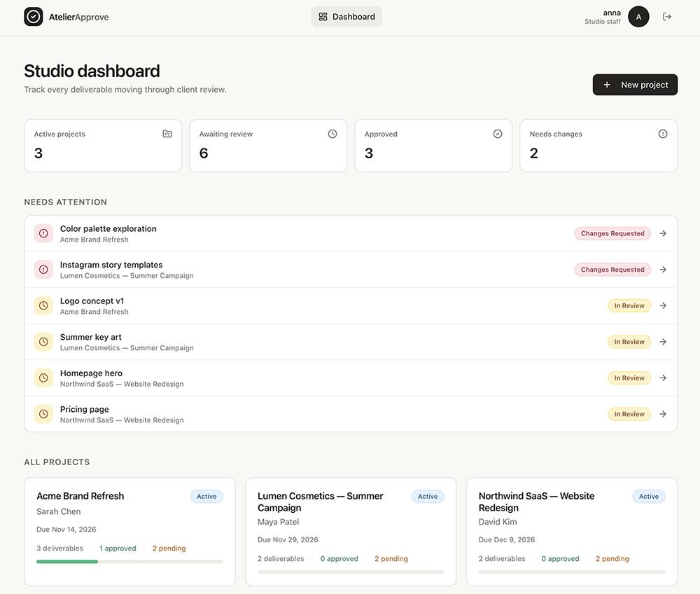Click the Sarah Chen client name
700x594 pixels.
(59, 511)
